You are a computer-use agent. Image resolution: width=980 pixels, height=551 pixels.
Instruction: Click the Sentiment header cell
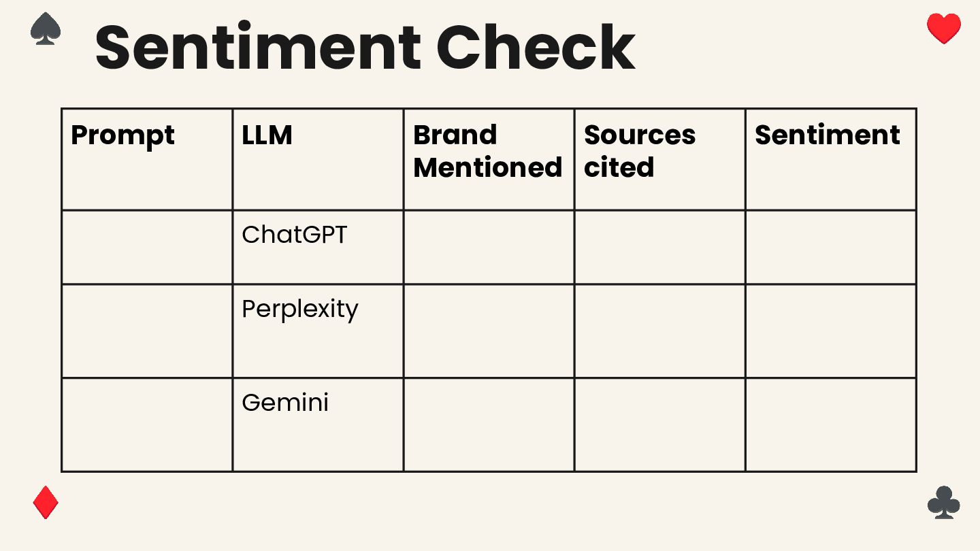[830, 159]
